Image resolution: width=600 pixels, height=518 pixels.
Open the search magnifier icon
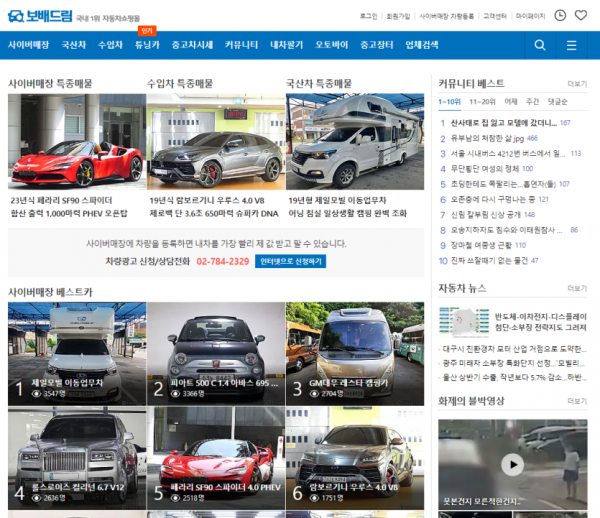(540, 45)
